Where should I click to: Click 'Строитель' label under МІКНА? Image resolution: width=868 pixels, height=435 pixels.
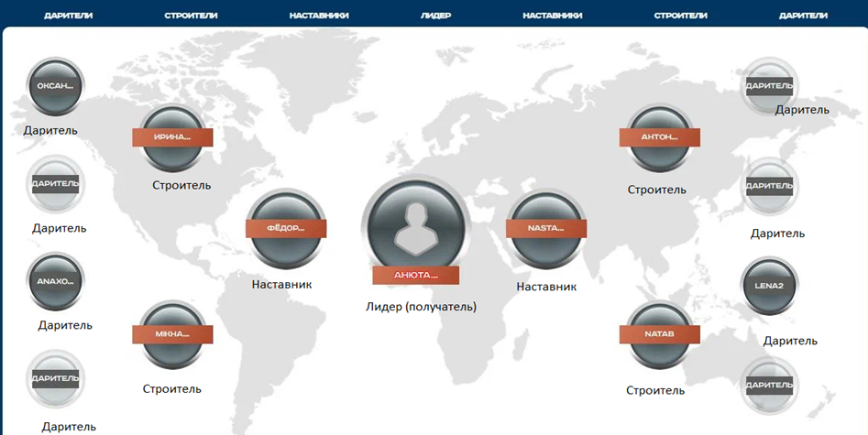[172, 389]
